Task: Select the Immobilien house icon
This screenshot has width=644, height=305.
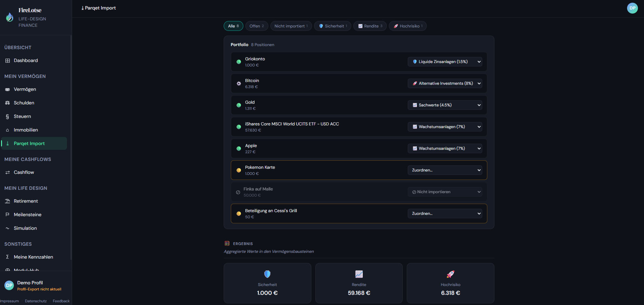Action: point(7,130)
